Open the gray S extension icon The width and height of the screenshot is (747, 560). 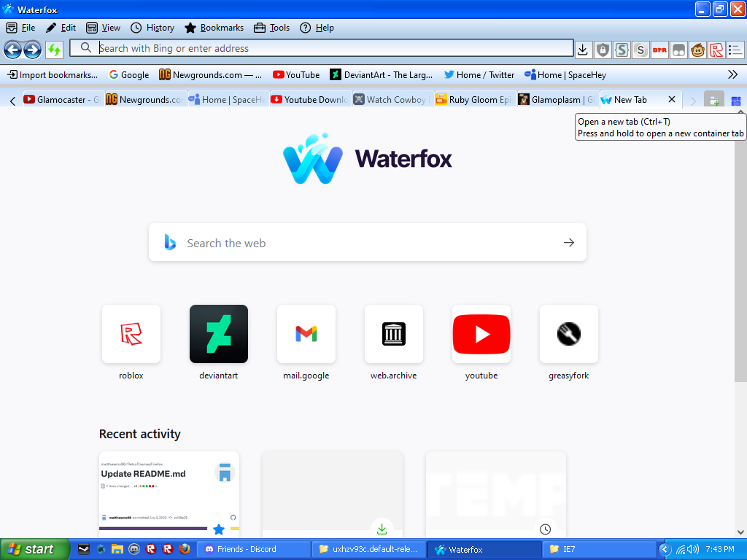pyautogui.click(x=640, y=50)
